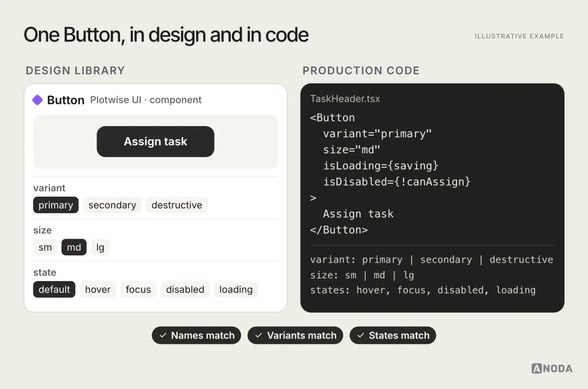Image resolution: width=588 pixels, height=389 pixels.
Task: Click the isLoading={saving} code line
Action: [x=381, y=166]
